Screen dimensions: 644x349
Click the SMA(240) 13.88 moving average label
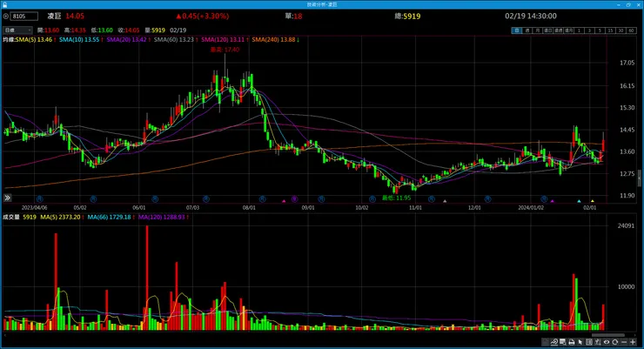[x=275, y=39]
